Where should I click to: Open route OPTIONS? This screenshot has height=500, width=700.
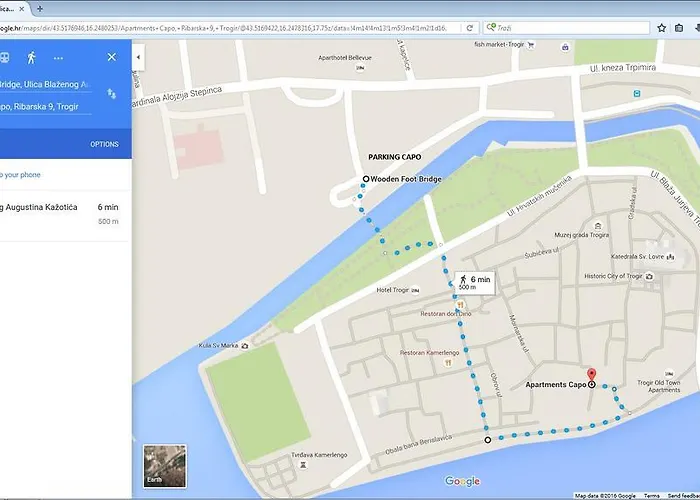point(104,144)
